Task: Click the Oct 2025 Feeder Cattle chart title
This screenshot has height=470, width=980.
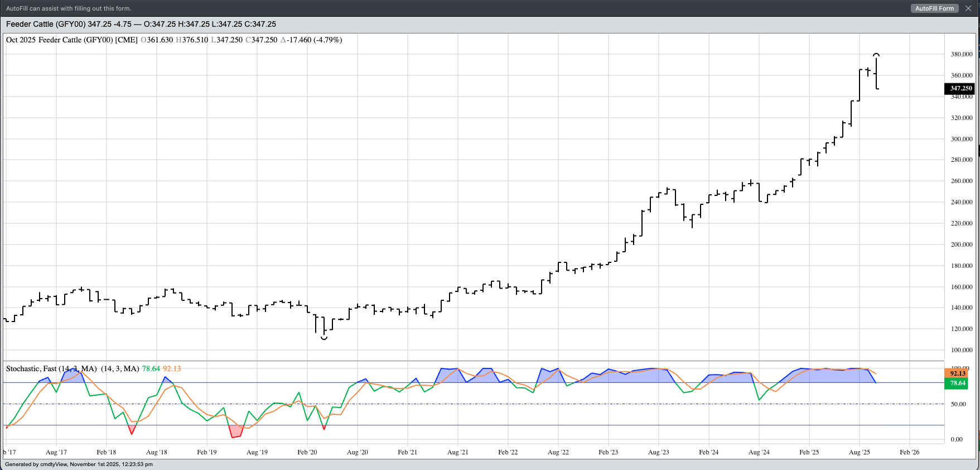Action: [71, 40]
